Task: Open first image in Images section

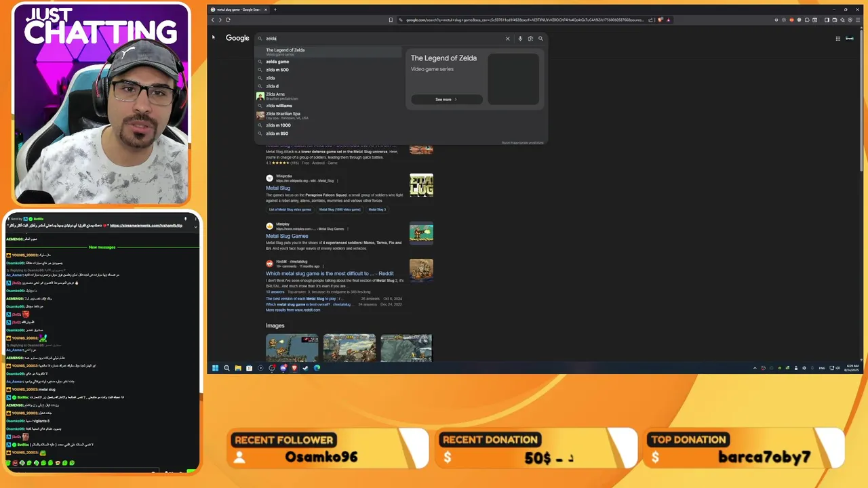Action: click(x=292, y=348)
